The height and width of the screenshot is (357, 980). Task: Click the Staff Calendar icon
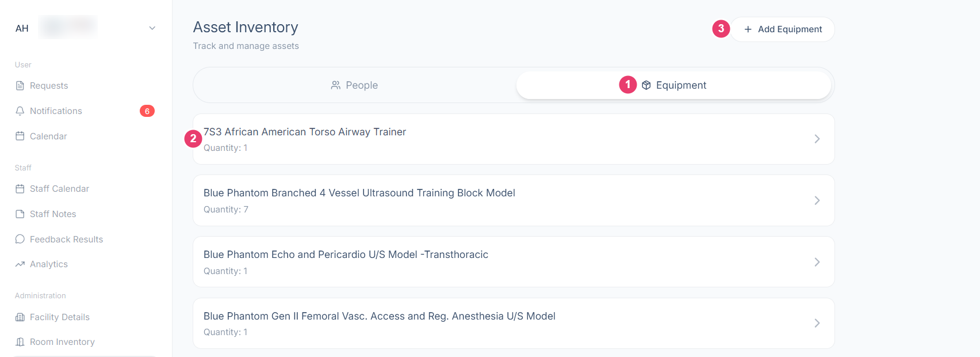pyautogui.click(x=20, y=189)
